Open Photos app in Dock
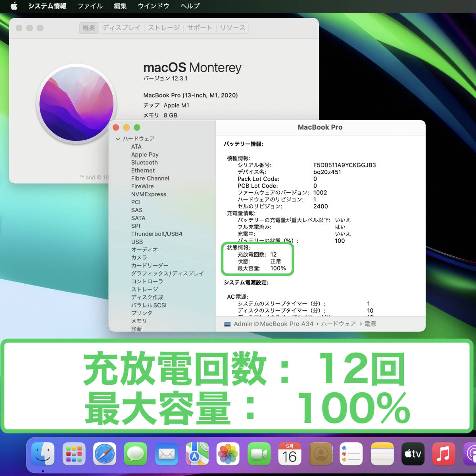 point(228,454)
